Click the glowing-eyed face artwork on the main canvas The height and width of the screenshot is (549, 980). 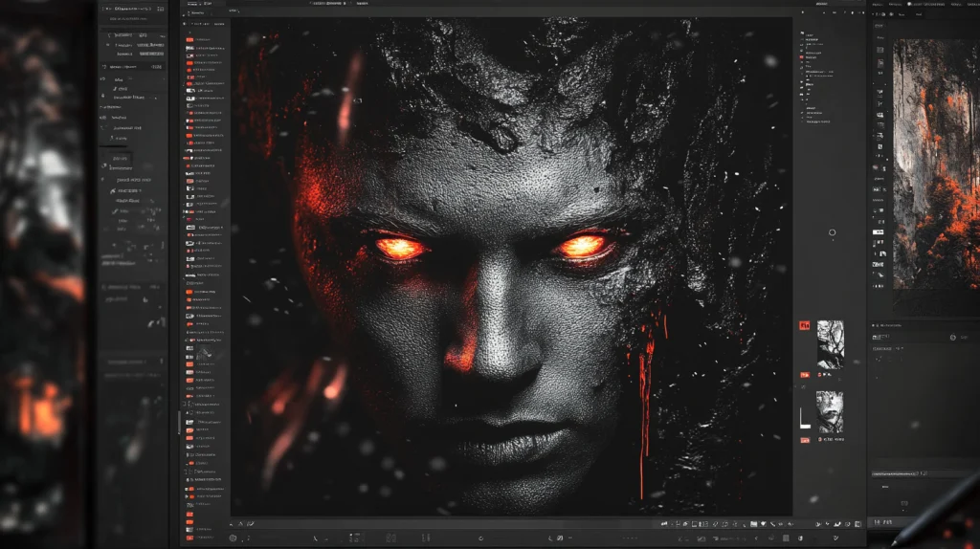(511, 267)
